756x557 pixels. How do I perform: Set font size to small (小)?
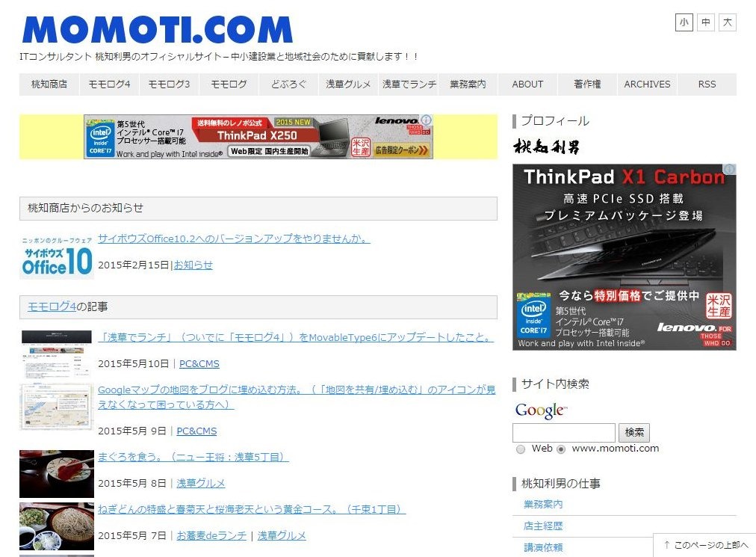[684, 22]
